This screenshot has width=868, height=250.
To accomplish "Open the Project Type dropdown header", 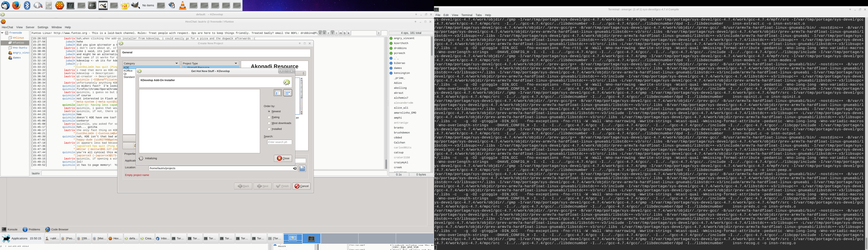I will (210, 63).
